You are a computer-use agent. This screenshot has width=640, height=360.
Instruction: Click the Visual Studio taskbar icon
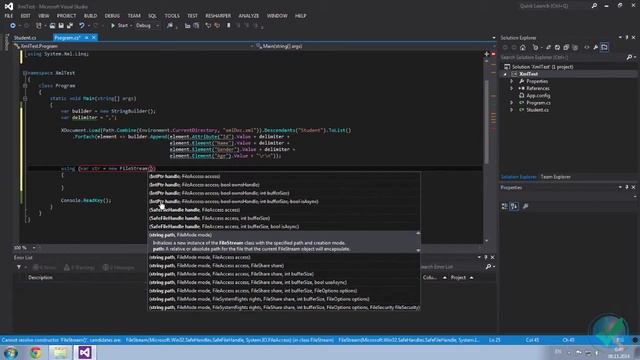[x=84, y=352]
